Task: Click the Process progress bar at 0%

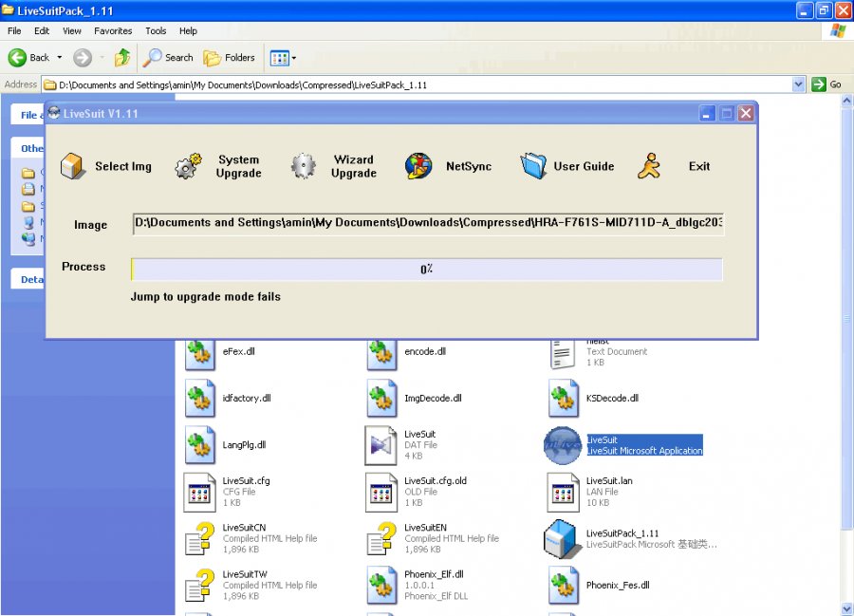Action: tap(427, 269)
